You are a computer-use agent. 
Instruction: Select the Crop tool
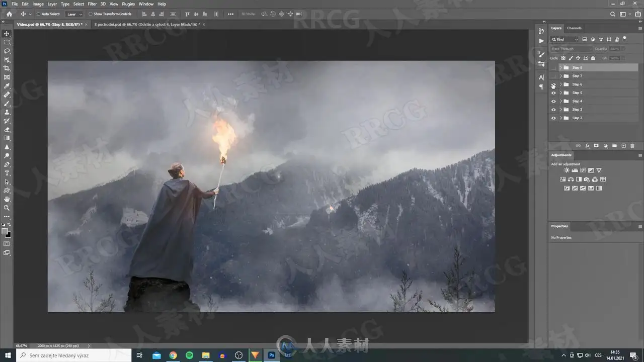(x=7, y=68)
